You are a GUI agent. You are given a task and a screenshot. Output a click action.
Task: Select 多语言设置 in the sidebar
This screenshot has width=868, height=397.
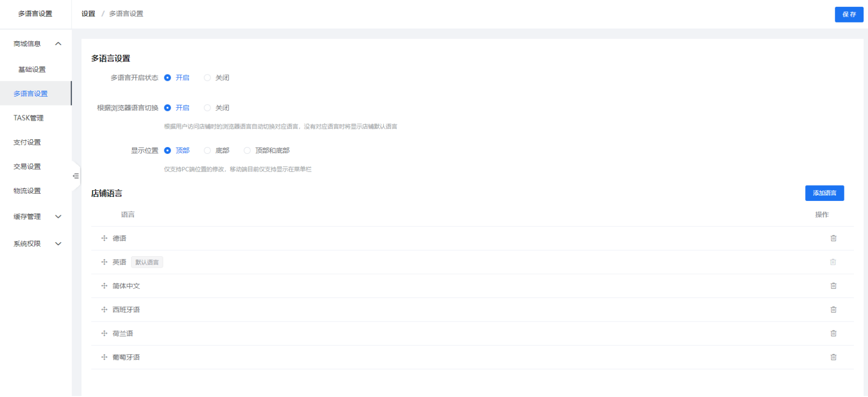[x=36, y=94]
